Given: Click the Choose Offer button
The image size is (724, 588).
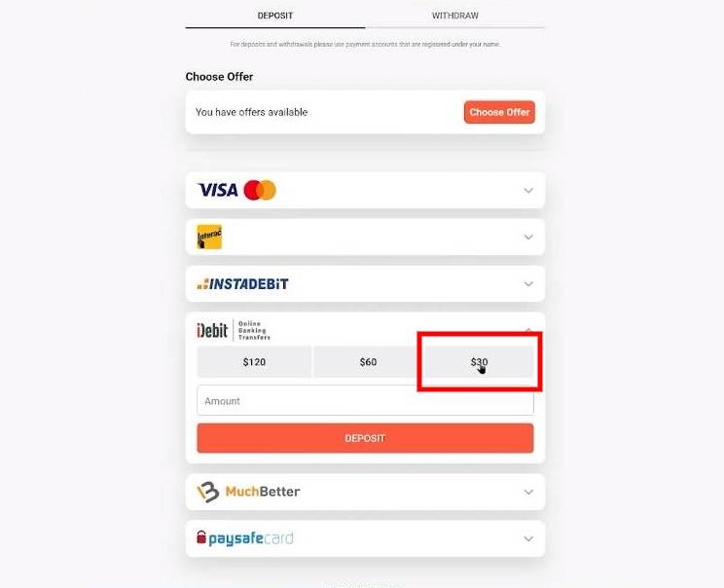Looking at the screenshot, I should [499, 112].
